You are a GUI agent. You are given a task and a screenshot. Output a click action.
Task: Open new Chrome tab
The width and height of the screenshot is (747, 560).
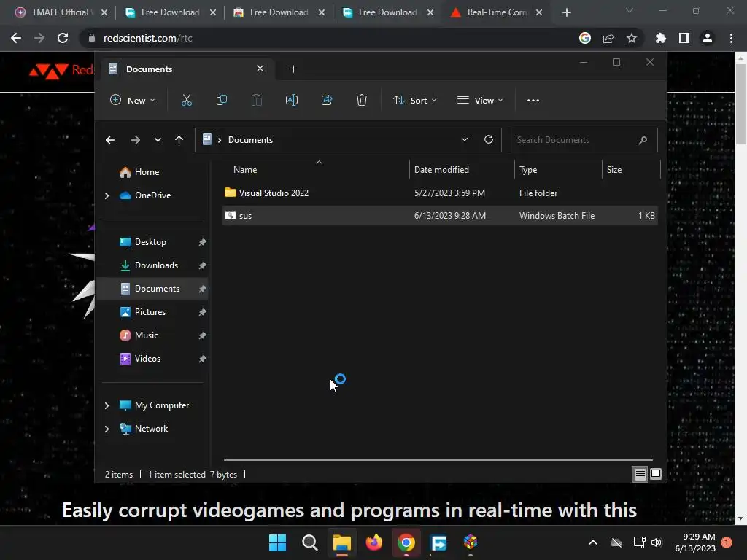coord(566,12)
